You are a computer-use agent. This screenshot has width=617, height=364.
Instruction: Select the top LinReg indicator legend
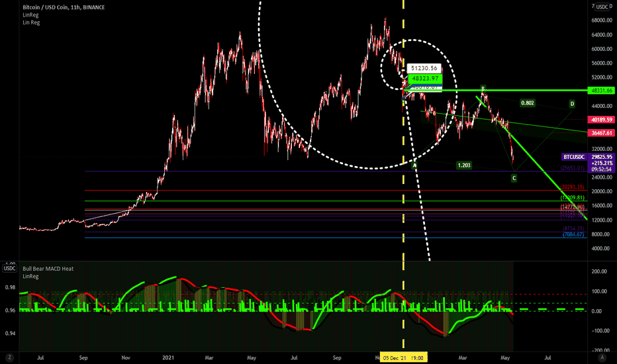click(30, 15)
